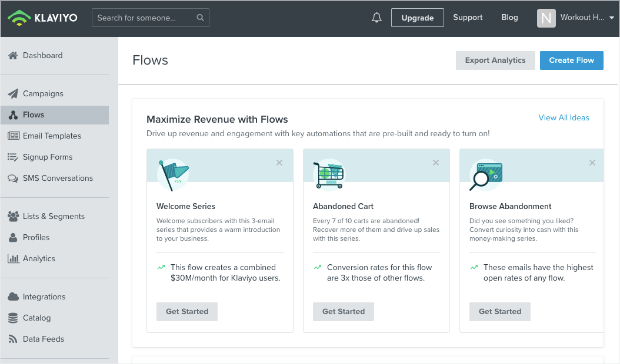This screenshot has width=620, height=364.
Task: Click the Lists & Segments people icon
Action: click(x=13, y=216)
